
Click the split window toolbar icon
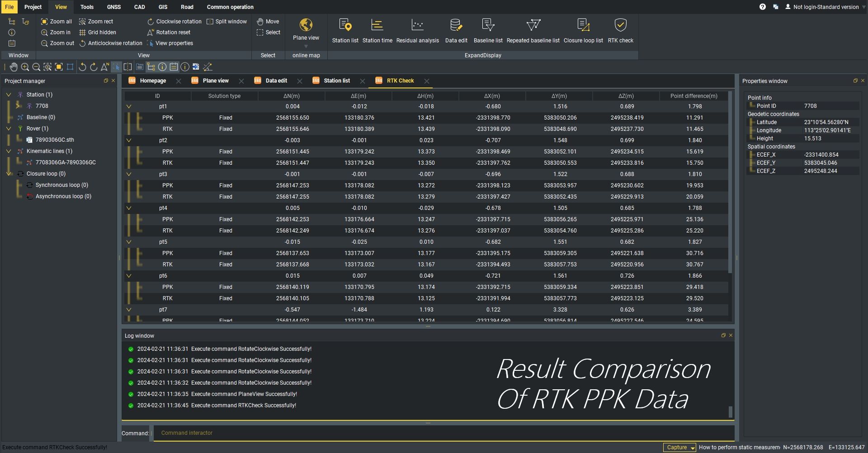[128, 67]
